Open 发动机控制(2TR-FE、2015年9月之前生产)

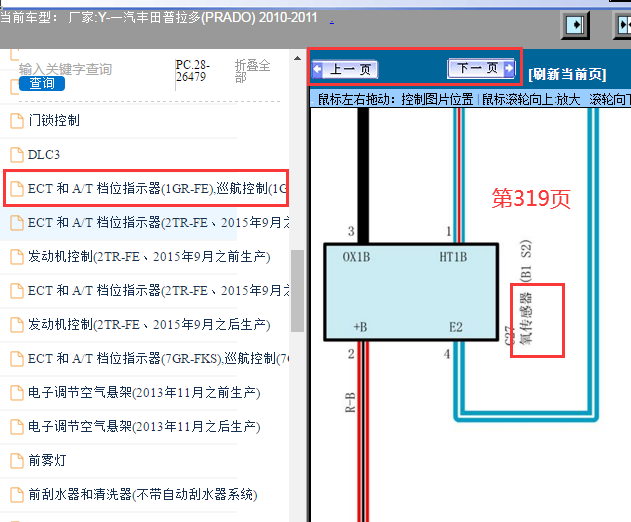[x=149, y=257]
